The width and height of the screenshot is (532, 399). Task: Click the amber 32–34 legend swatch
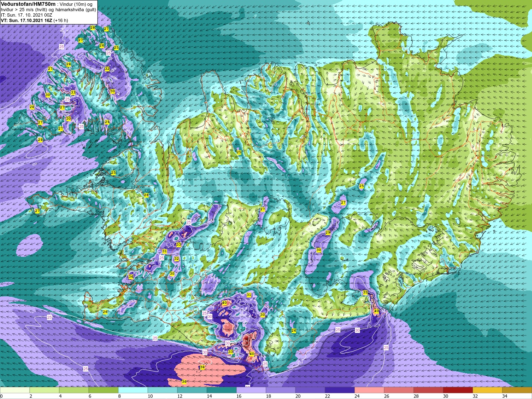[487, 390]
